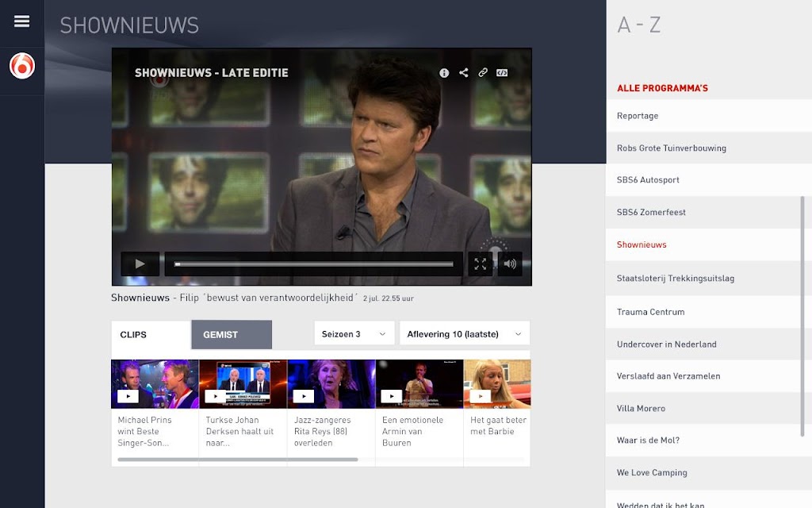This screenshot has height=508, width=812.
Task: Select Robs Grote Tuinverbouwing
Action: point(708,148)
